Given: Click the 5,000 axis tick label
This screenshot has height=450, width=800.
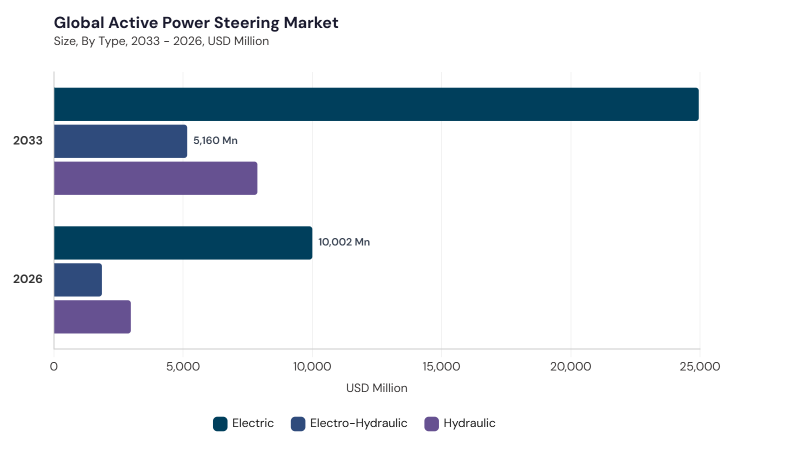Looking at the screenshot, I should 183,366.
